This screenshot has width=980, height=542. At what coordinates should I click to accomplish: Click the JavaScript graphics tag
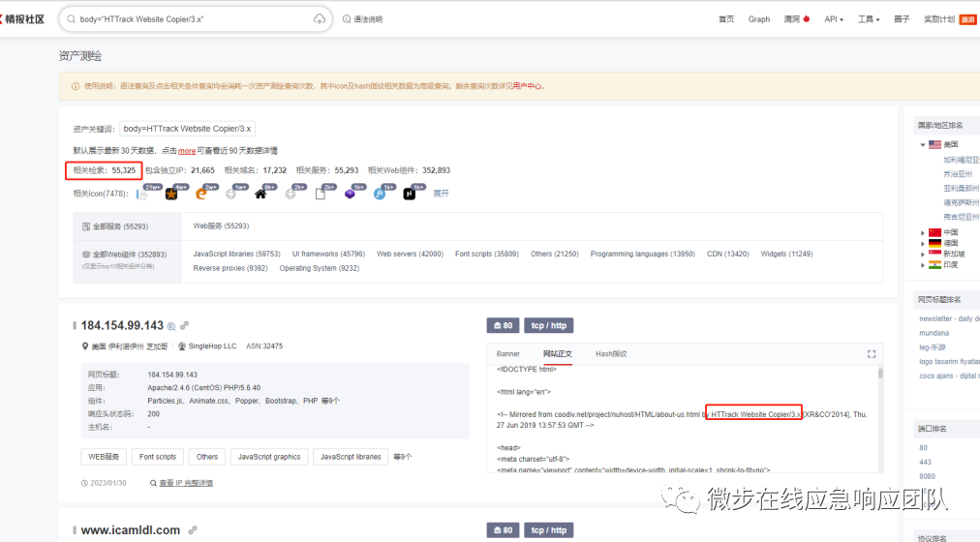(269, 457)
